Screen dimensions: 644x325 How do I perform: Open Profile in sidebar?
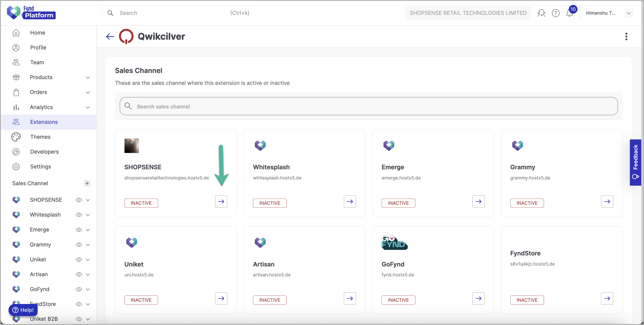[x=49, y=48]
